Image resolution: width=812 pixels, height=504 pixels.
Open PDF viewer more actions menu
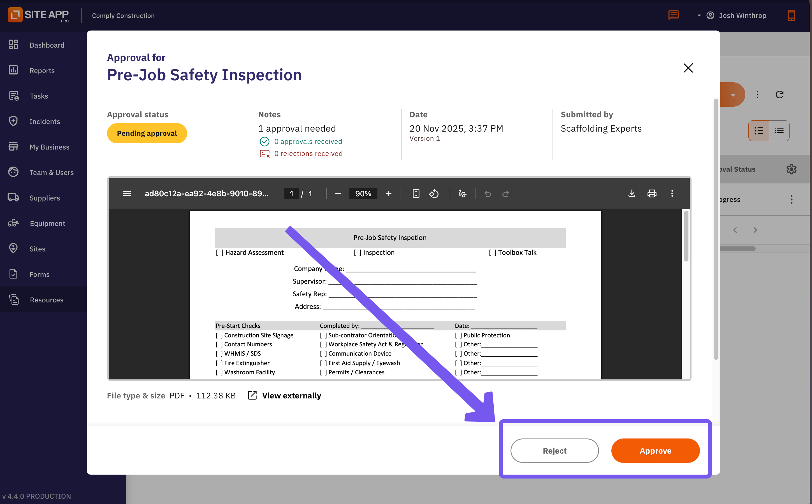[x=672, y=193]
